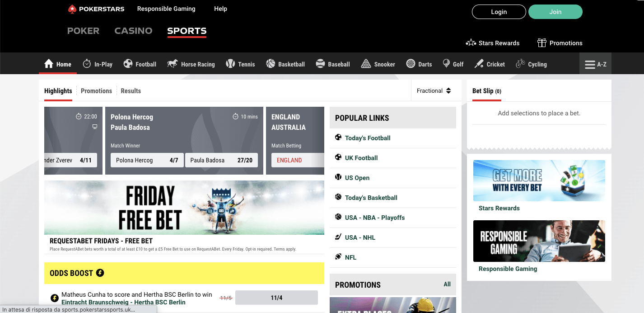The image size is (644, 313).
Task: Choose the Tennis ball icon
Action: 230,64
